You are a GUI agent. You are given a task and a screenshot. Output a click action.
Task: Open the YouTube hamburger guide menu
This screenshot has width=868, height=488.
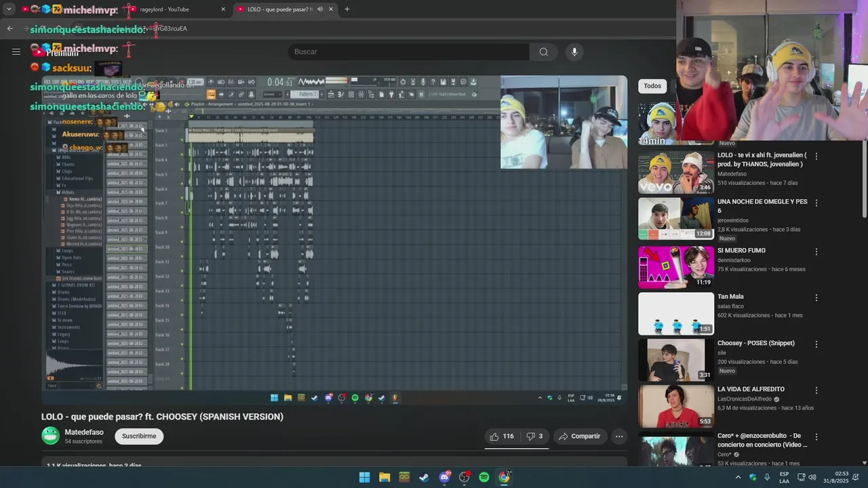[16, 52]
